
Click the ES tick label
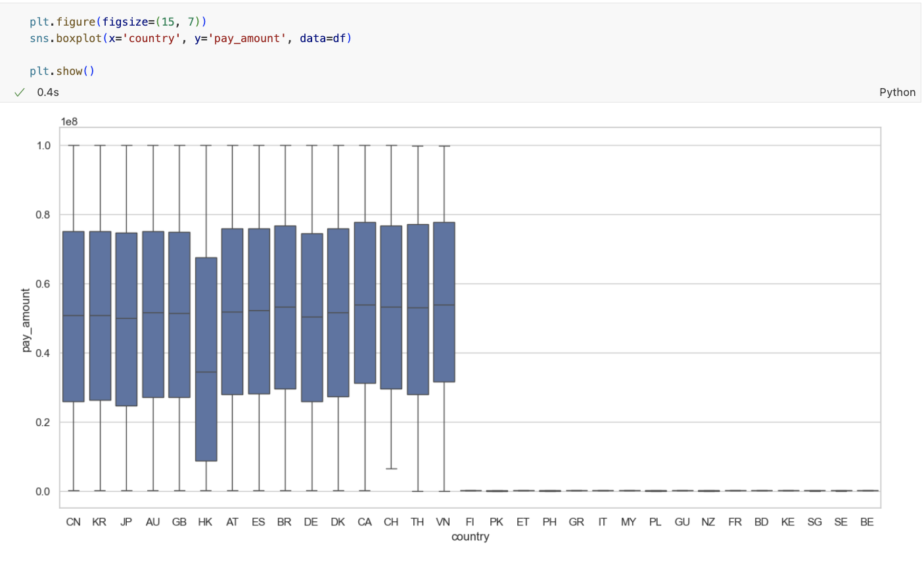click(258, 522)
